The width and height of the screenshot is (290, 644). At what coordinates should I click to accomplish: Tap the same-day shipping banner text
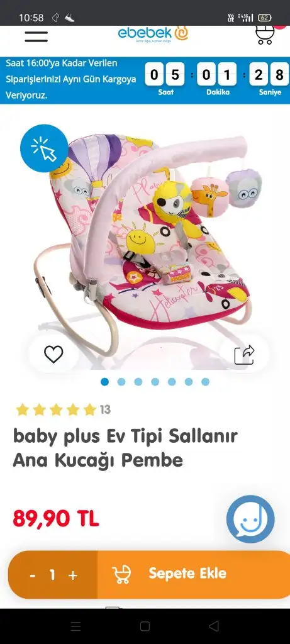[70, 80]
